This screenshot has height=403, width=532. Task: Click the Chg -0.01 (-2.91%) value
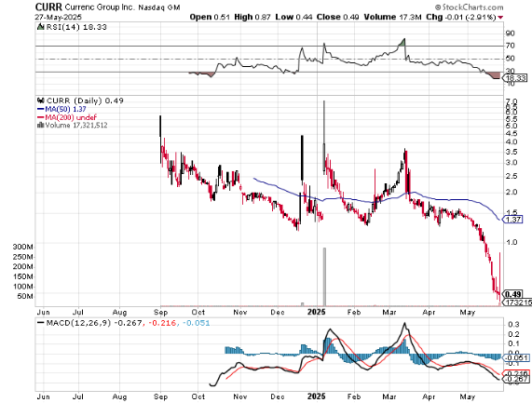(461, 17)
